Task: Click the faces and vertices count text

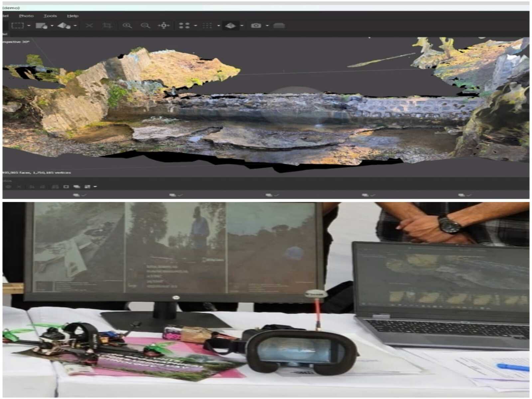Action: 37,173
